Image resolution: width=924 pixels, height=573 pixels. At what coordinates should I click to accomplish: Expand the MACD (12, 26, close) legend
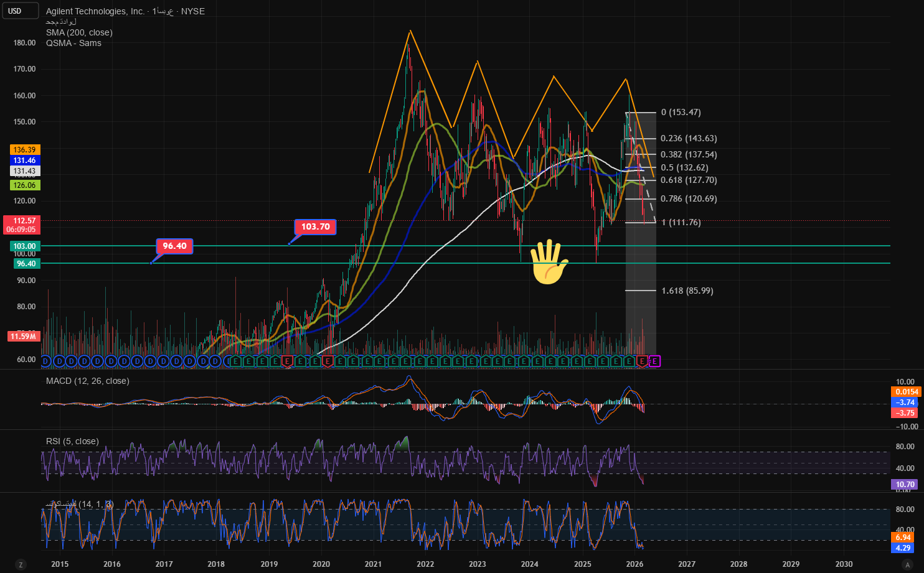88,381
